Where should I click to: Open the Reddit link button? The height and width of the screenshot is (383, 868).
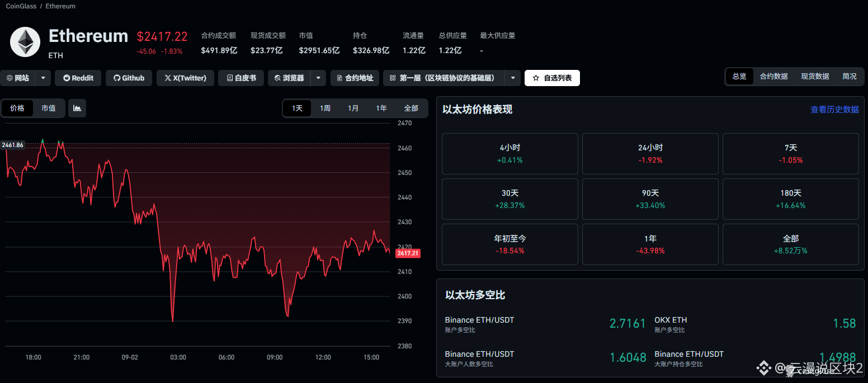78,78
